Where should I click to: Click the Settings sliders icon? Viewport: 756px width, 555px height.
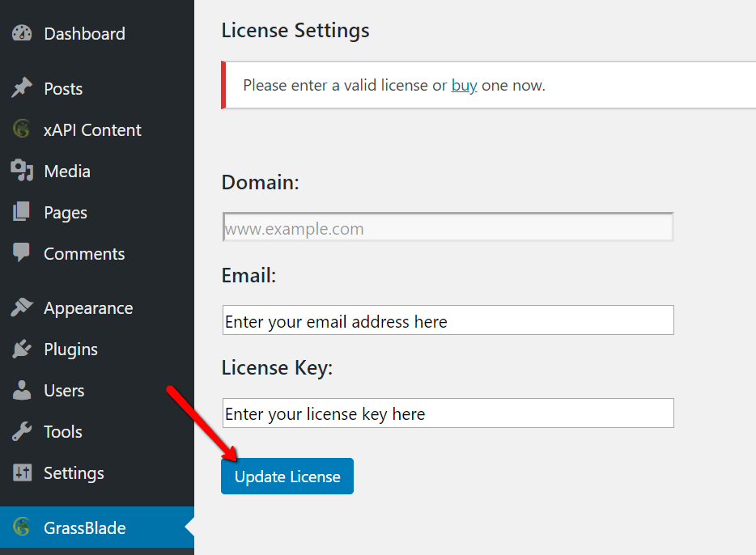tap(22, 472)
